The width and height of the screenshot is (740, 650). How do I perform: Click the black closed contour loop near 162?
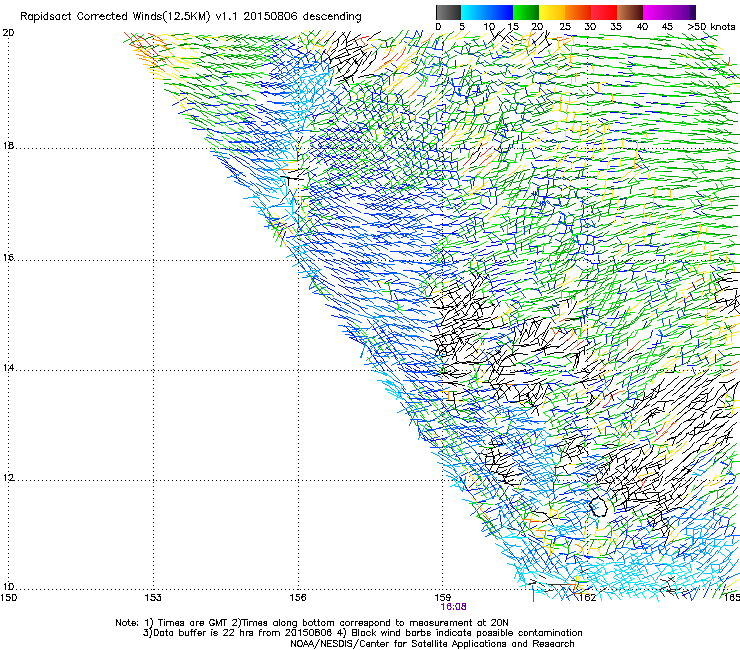pyautogui.click(x=598, y=506)
